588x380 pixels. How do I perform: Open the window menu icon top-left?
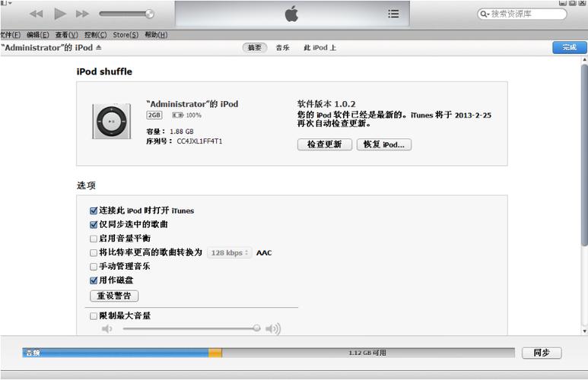click(x=5, y=2)
